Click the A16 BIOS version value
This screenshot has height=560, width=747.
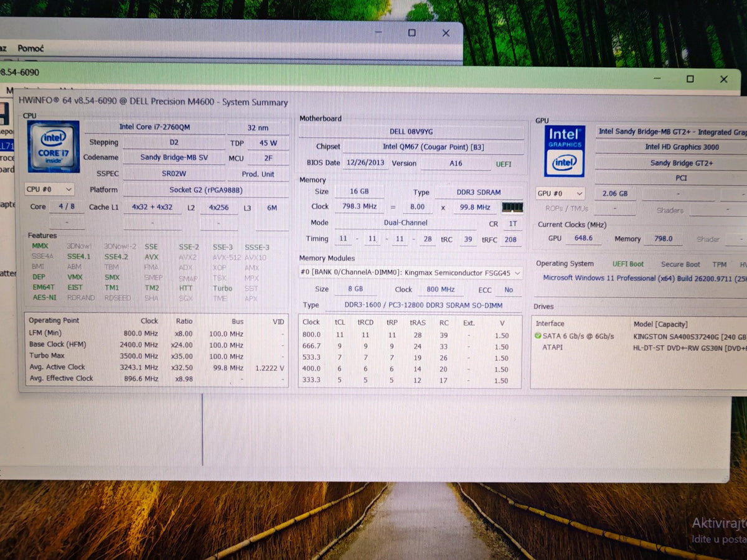point(456,163)
